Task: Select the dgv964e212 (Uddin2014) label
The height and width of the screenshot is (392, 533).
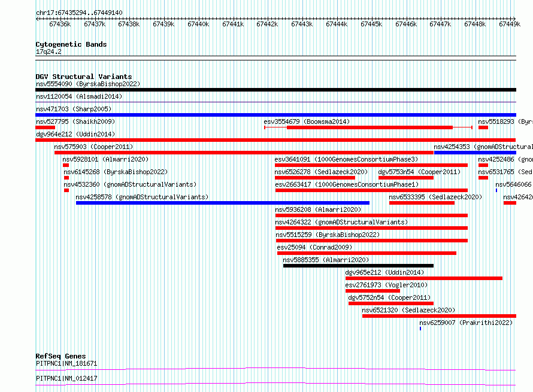Action: point(75,134)
